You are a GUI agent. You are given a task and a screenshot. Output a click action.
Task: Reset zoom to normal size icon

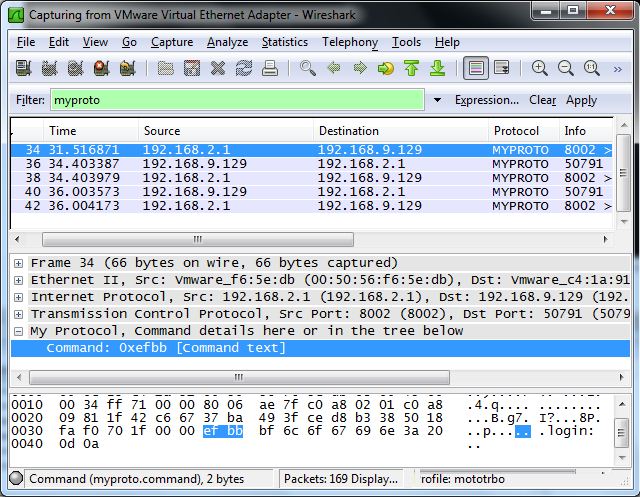[x=592, y=68]
